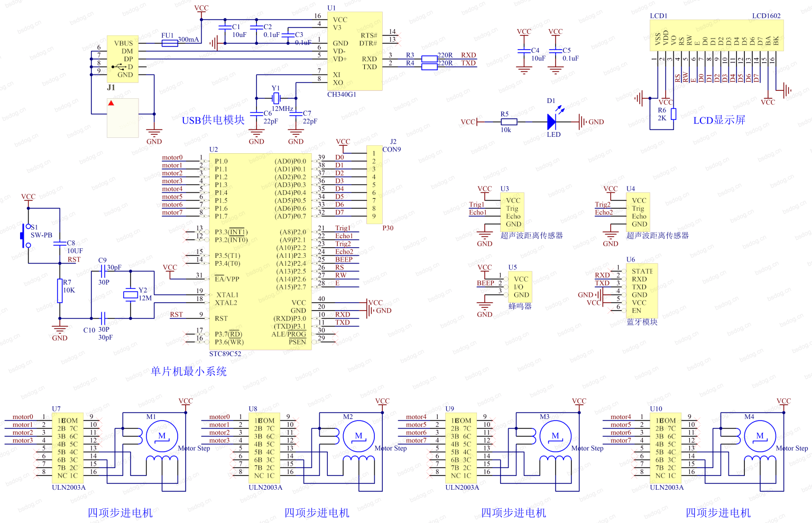Select the Y2 12M crystal symbol
Viewport: 812px width, 523px height.
[x=131, y=295]
